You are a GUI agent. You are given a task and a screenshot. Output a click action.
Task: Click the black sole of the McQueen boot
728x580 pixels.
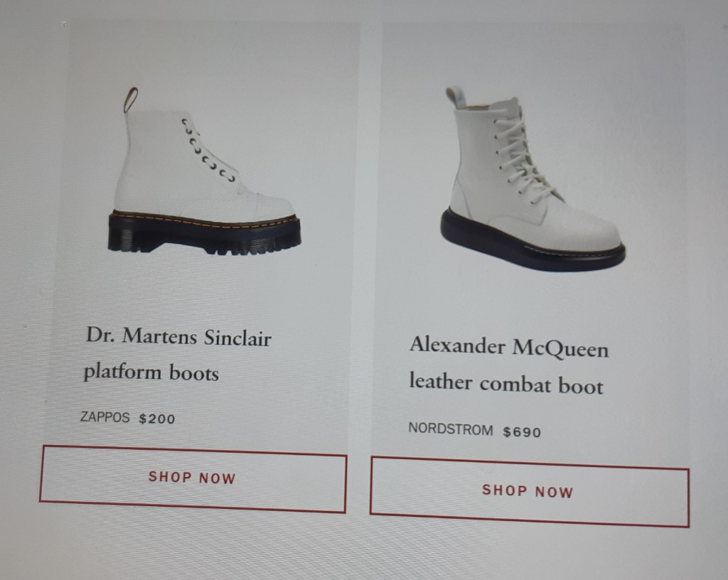coord(529,242)
